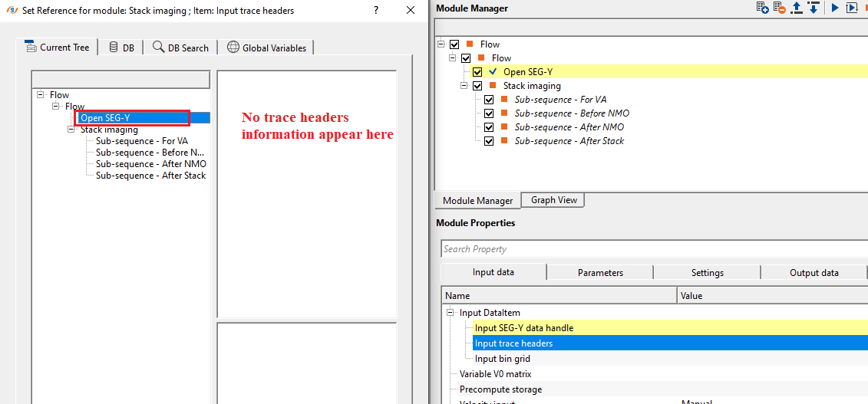
Task: Collapse the Input DataItem property group
Action: [450, 313]
